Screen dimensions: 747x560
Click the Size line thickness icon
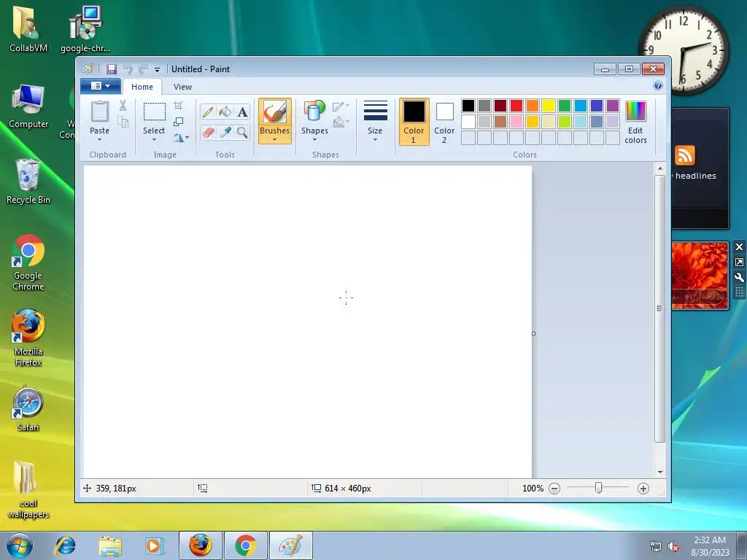tap(376, 111)
